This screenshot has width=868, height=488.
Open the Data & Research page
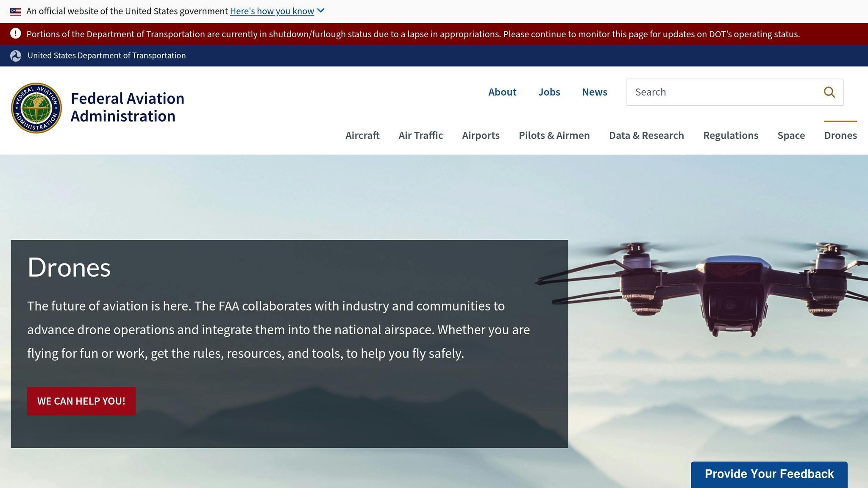click(646, 135)
